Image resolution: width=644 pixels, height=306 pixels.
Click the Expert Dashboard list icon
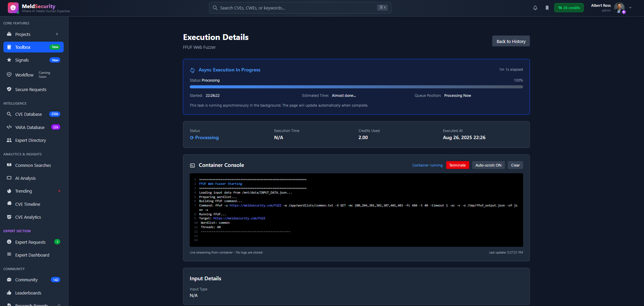pyautogui.click(x=9, y=255)
